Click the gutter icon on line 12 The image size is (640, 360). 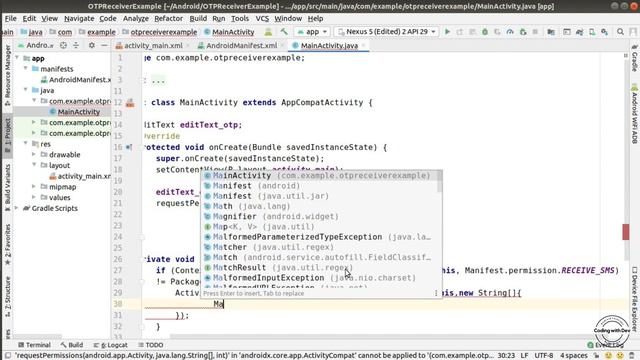point(130,103)
